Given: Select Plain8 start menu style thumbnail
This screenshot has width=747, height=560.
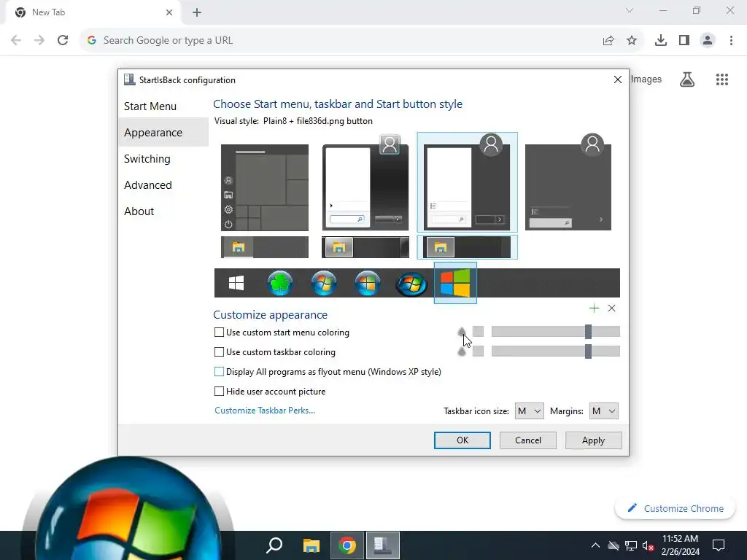Looking at the screenshot, I should 467,182.
